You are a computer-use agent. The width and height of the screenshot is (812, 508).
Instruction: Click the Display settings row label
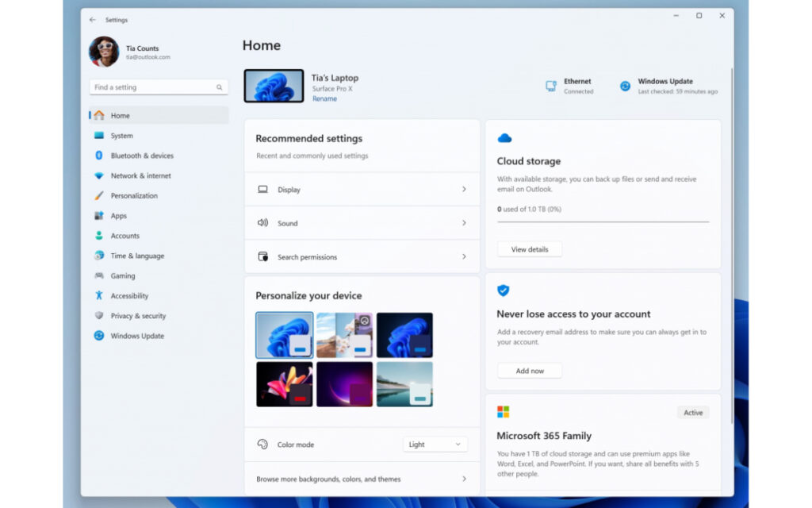coord(289,190)
